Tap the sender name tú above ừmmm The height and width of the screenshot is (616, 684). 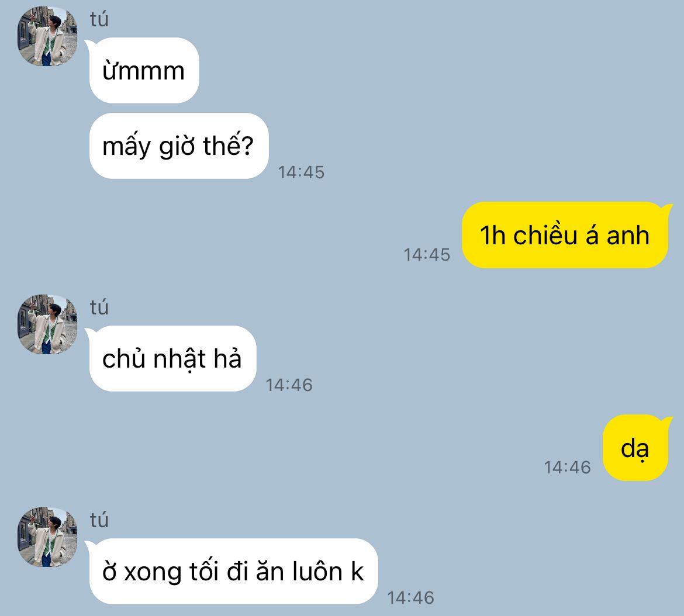coord(99,20)
